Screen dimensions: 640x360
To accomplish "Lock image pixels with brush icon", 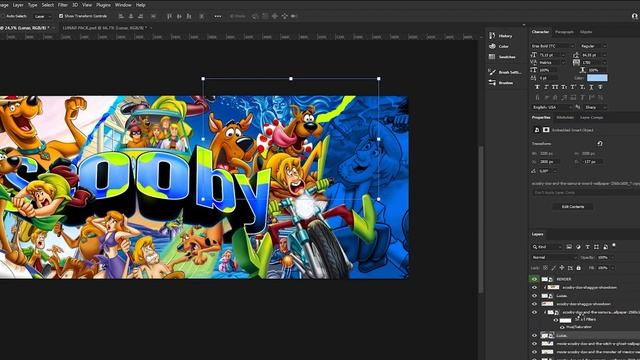I will pyautogui.click(x=553, y=268).
